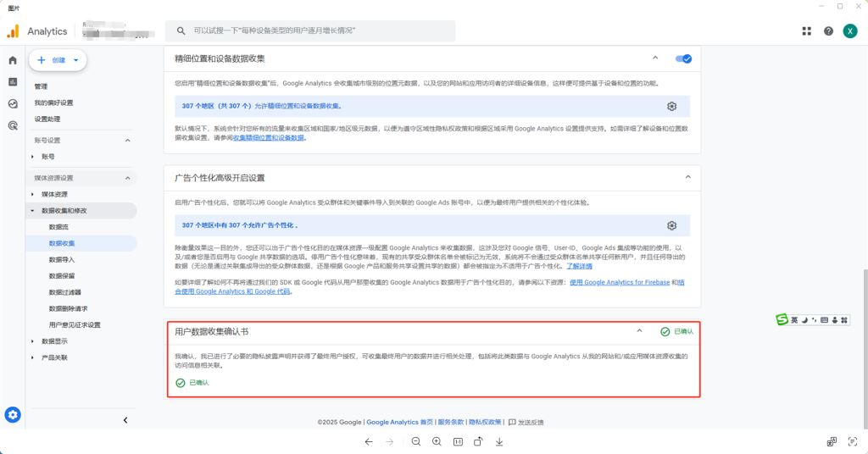Collapse the 账号设置 section

pos(127,141)
